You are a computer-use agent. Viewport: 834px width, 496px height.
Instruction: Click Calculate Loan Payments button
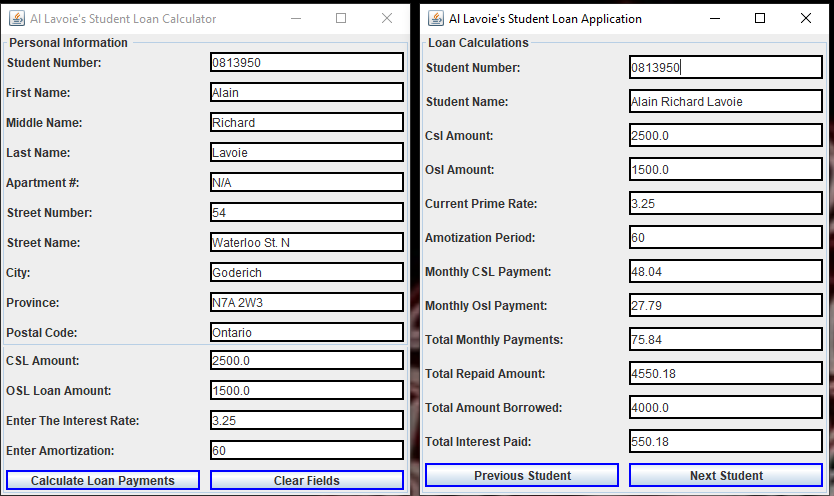(x=103, y=480)
